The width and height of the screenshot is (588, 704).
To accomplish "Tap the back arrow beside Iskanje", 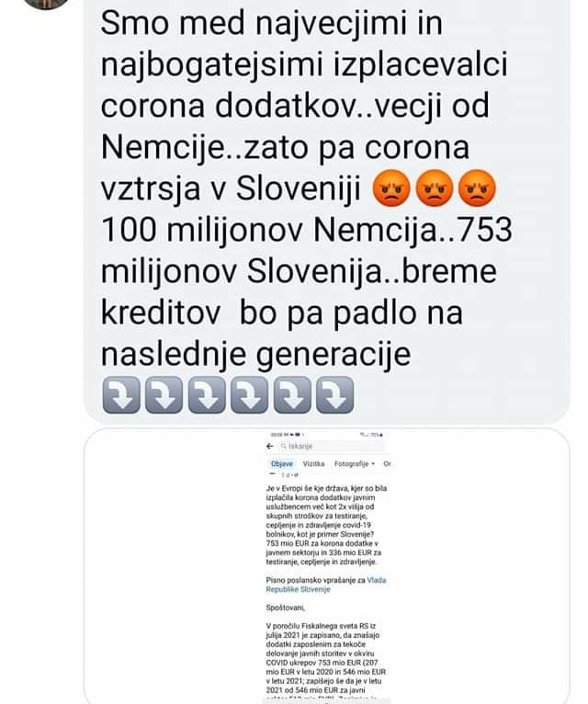I will click(270, 447).
